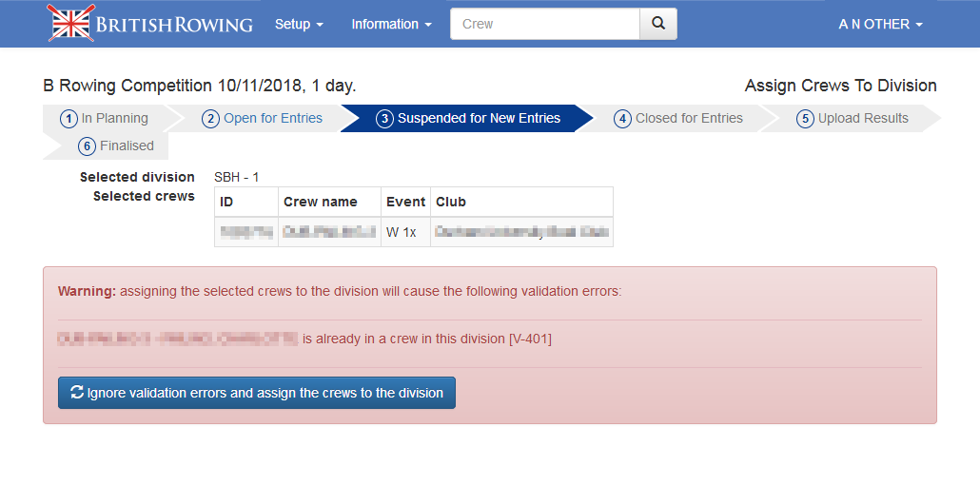The image size is (980, 485).
Task: Click the W 1x event cell
Action: [x=402, y=232]
